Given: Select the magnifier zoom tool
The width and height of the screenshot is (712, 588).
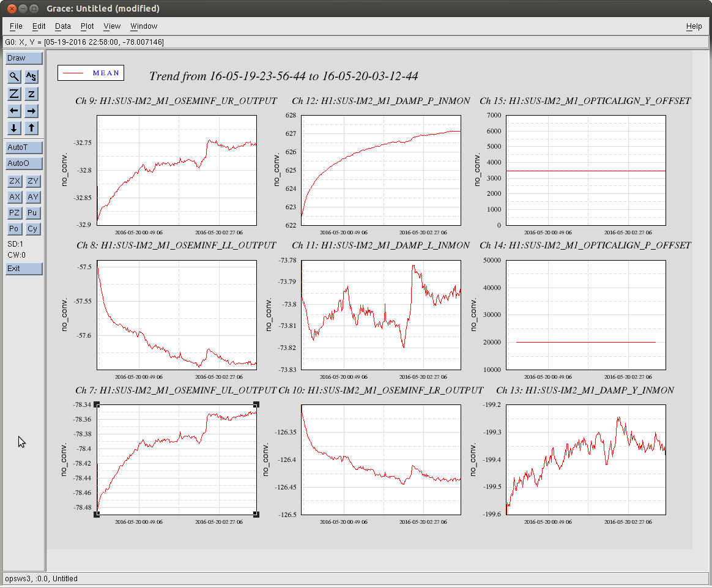Looking at the screenshot, I should pyautogui.click(x=14, y=76).
